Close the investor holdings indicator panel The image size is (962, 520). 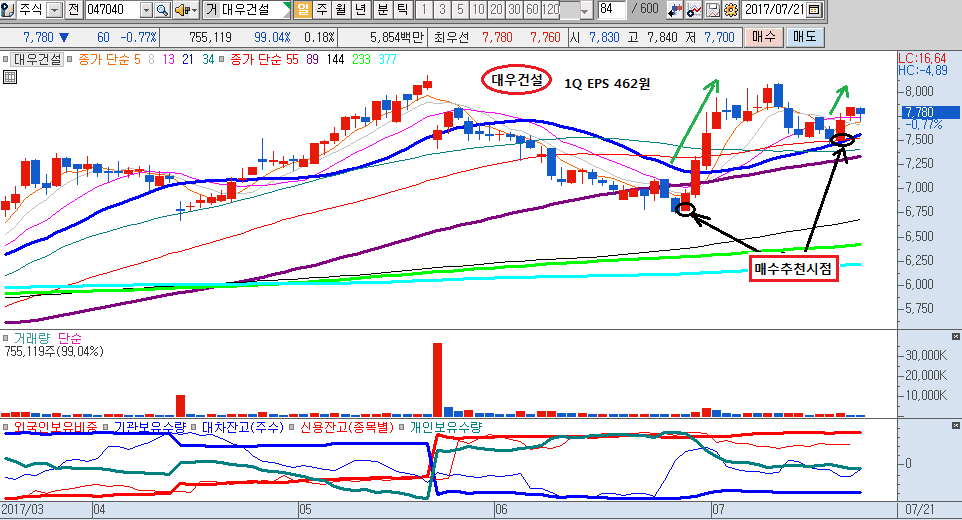(x=955, y=426)
